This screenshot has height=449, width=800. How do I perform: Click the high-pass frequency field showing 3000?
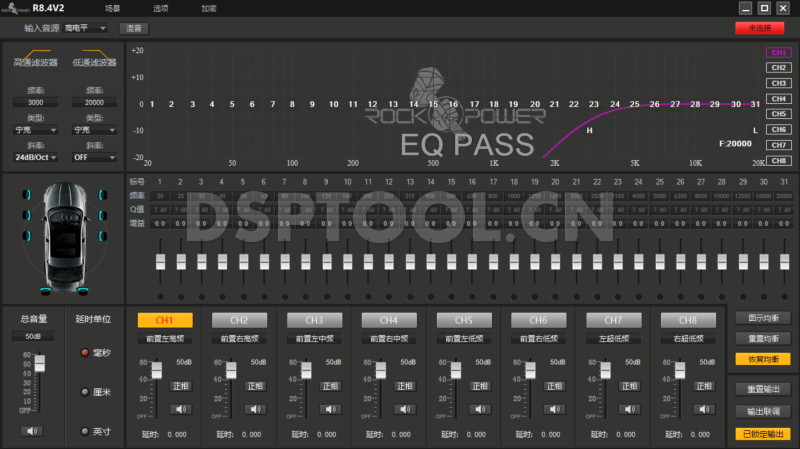[x=35, y=102]
